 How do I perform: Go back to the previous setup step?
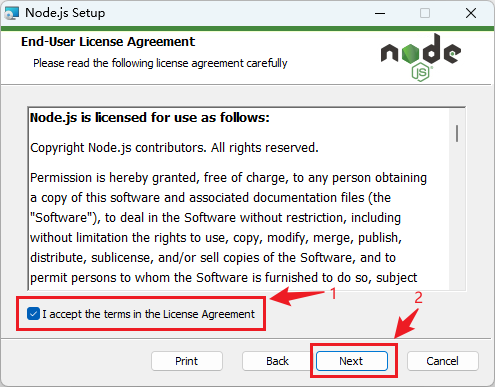(x=277, y=361)
